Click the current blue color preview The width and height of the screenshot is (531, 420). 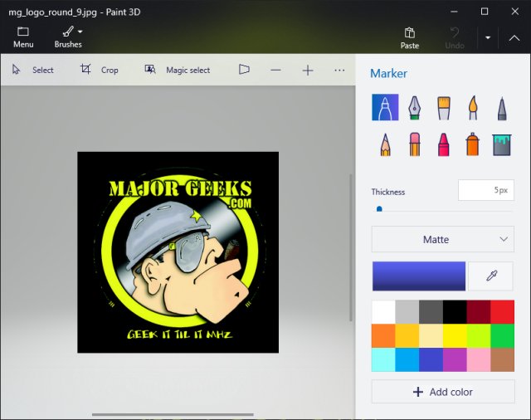pos(419,276)
